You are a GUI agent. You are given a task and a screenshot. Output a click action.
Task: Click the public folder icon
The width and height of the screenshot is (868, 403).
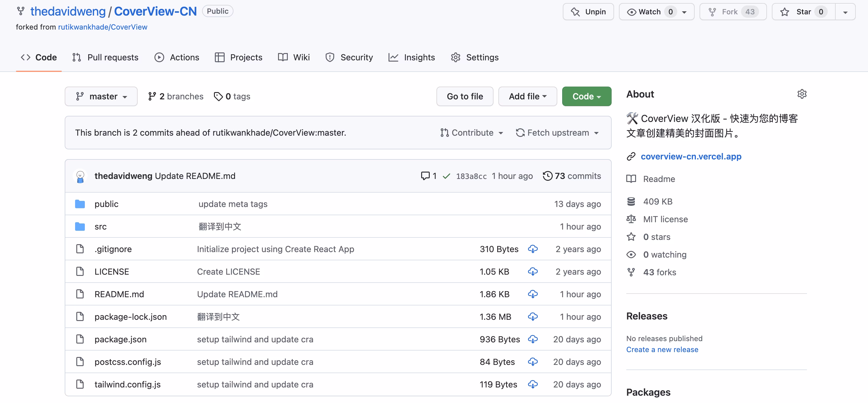pos(80,204)
